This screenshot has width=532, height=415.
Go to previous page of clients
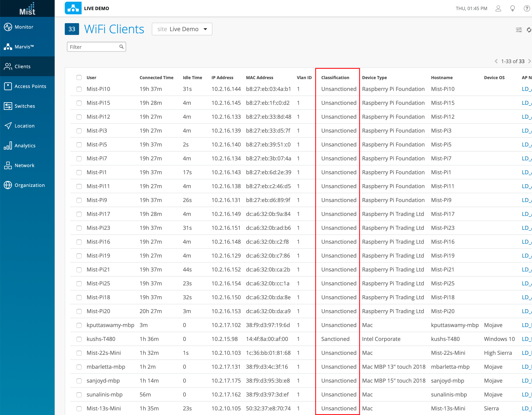click(x=496, y=61)
